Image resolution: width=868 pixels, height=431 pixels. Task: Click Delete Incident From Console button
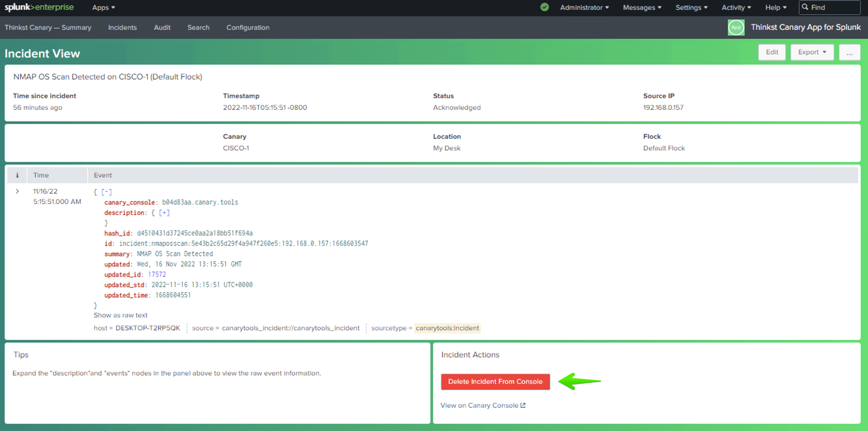coord(495,381)
